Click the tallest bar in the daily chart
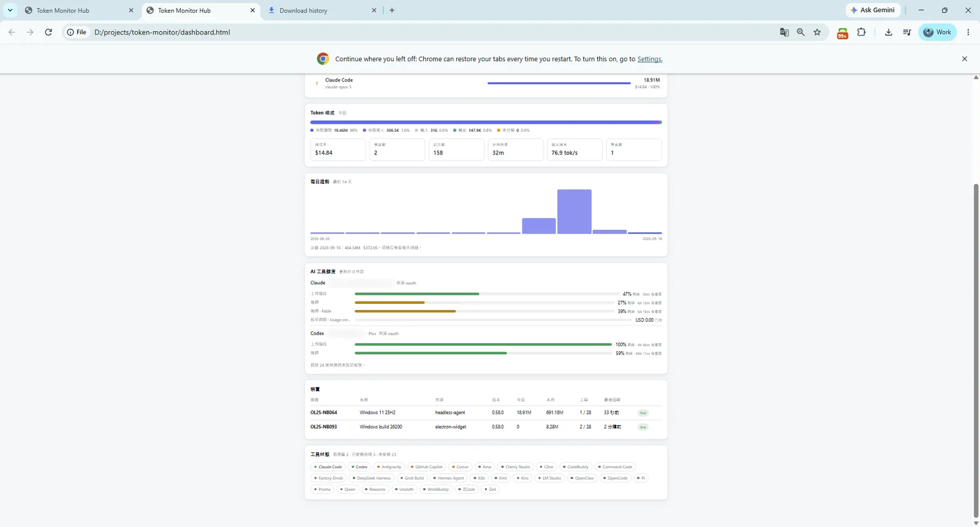 click(575, 211)
